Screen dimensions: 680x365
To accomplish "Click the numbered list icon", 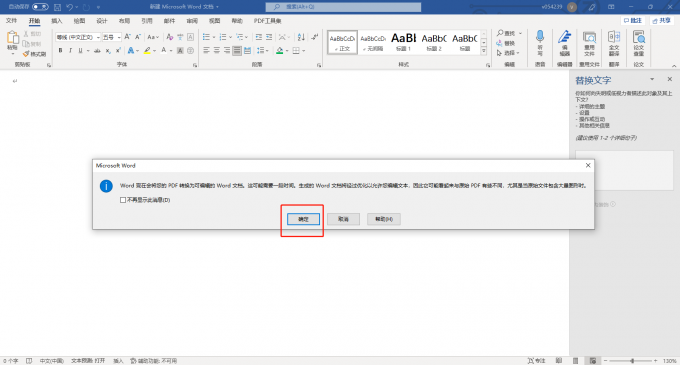I will (x=223, y=37).
